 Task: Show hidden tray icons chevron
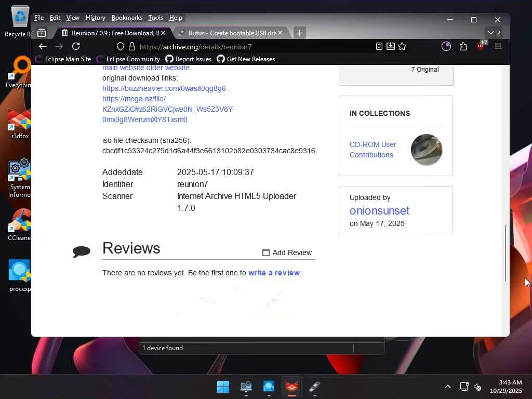(448, 387)
